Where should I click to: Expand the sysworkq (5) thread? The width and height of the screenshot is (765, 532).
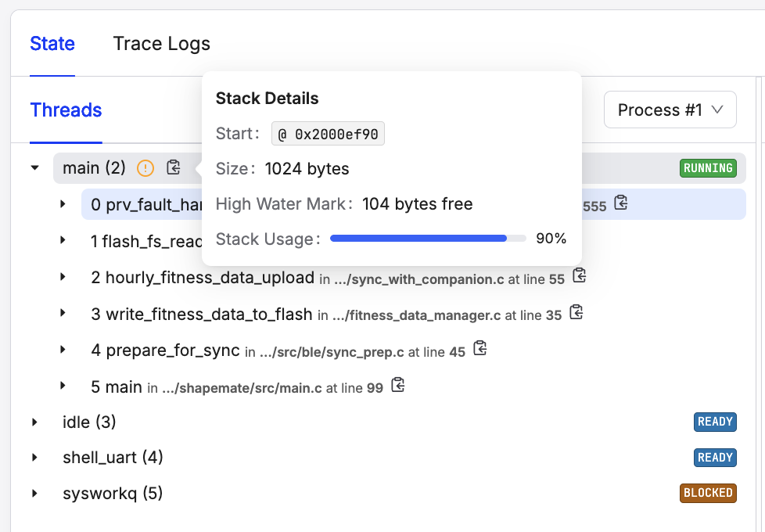coord(34,494)
